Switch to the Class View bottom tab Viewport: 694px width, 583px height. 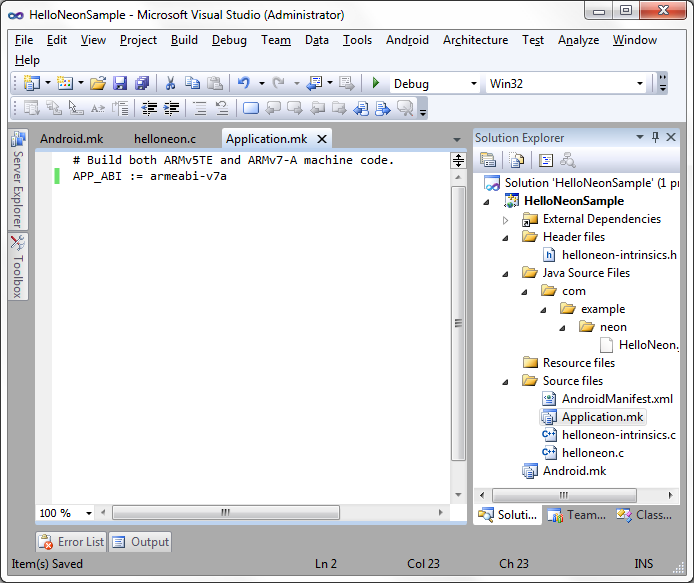click(x=644, y=515)
